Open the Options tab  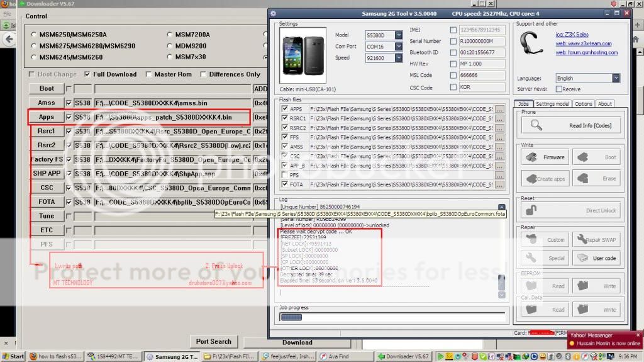tap(583, 104)
